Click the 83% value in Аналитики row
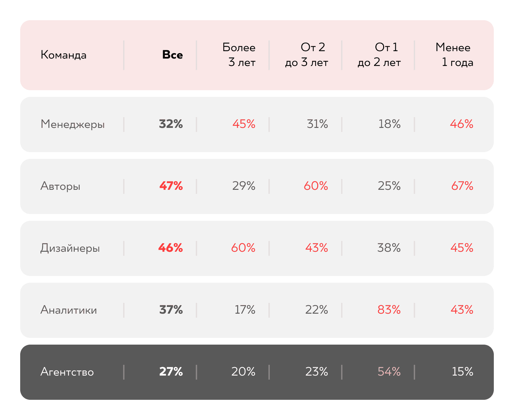The image size is (514, 420). (x=389, y=310)
